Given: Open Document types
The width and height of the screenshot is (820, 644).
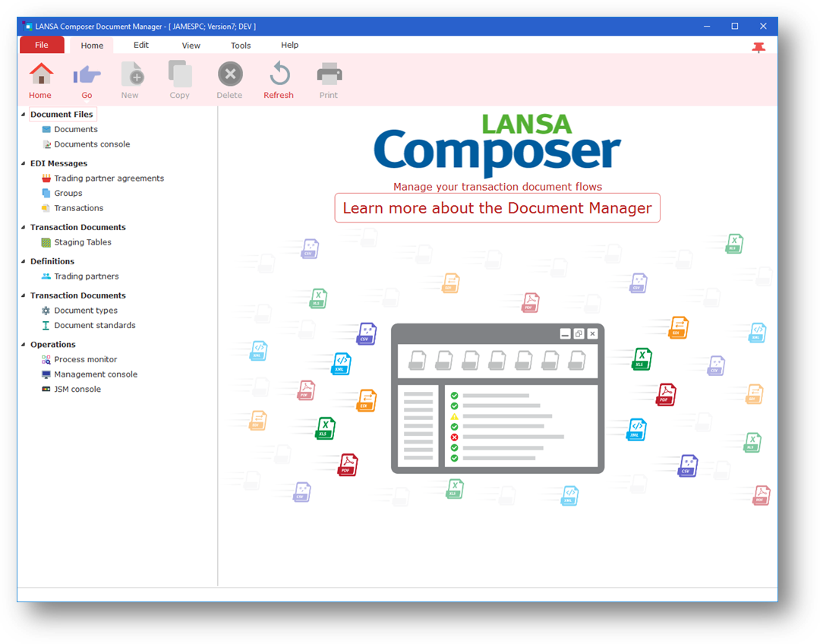Looking at the screenshot, I should [86, 311].
